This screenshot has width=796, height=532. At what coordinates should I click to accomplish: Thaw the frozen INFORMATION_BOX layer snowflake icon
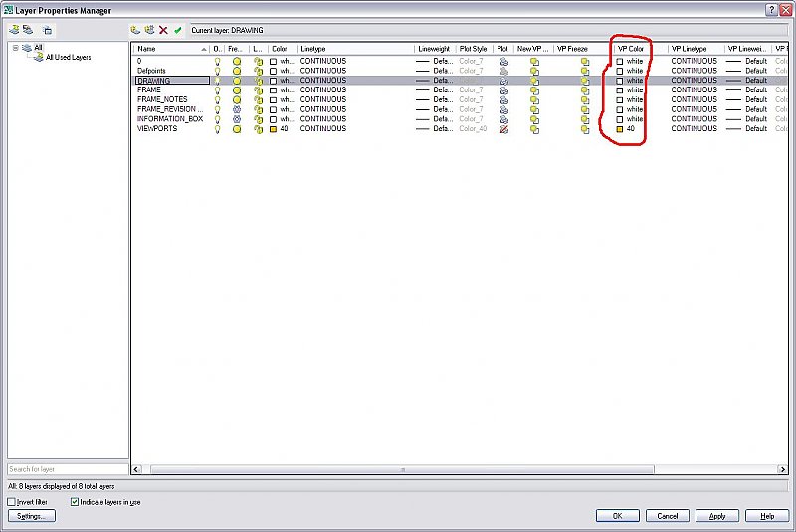[237, 119]
